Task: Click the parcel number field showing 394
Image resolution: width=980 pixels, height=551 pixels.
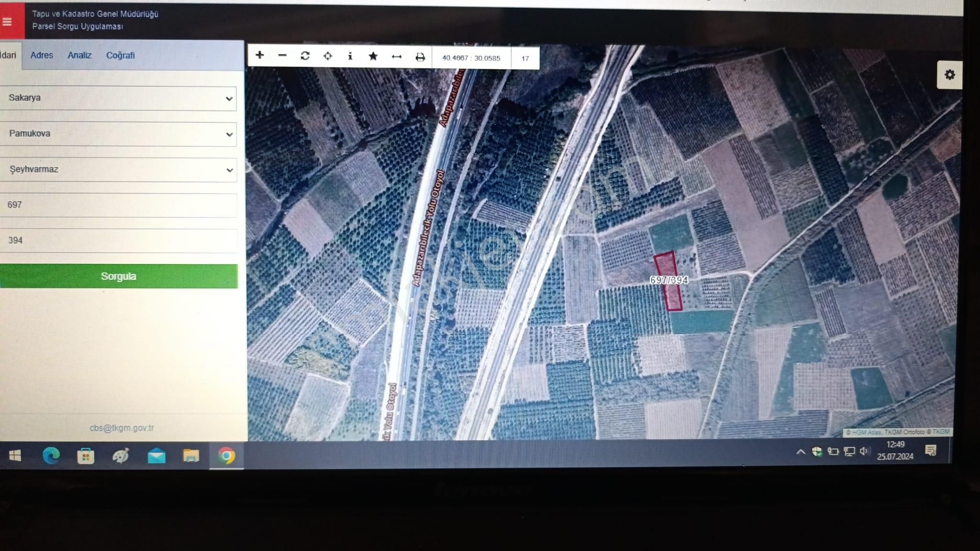Action: pos(118,241)
